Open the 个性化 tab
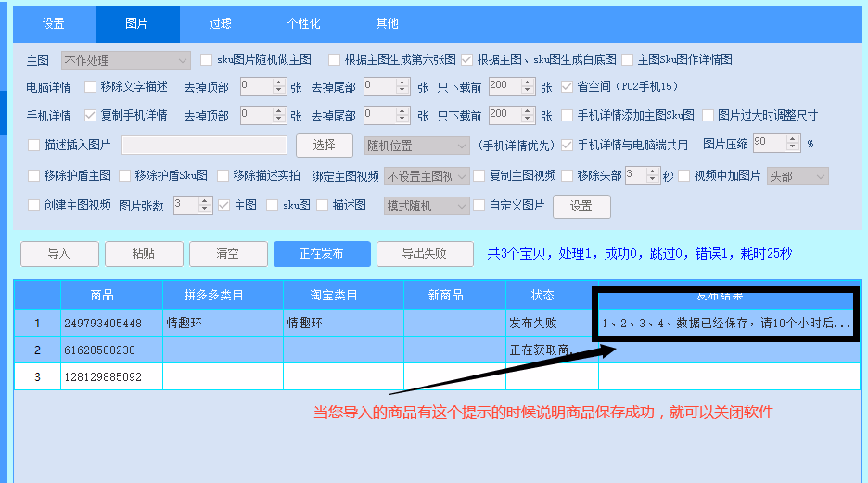Viewport: 868px width, 483px height. point(303,24)
